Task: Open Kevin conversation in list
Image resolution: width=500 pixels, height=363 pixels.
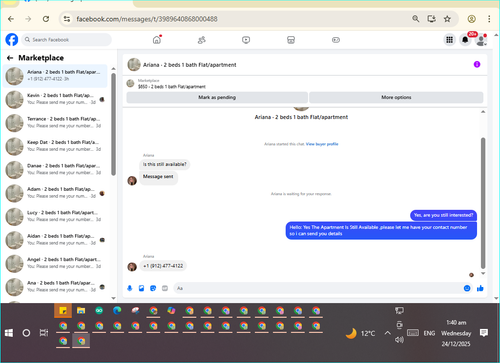Action: (x=55, y=99)
